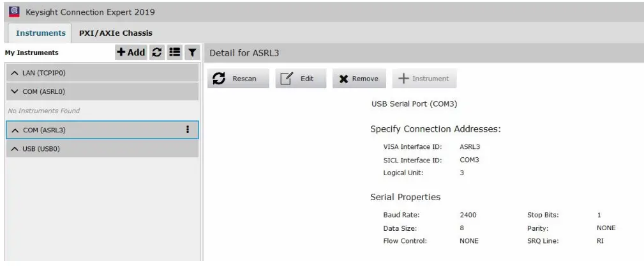Click the + Instrument button
The image size is (644, 266).
pos(424,79)
